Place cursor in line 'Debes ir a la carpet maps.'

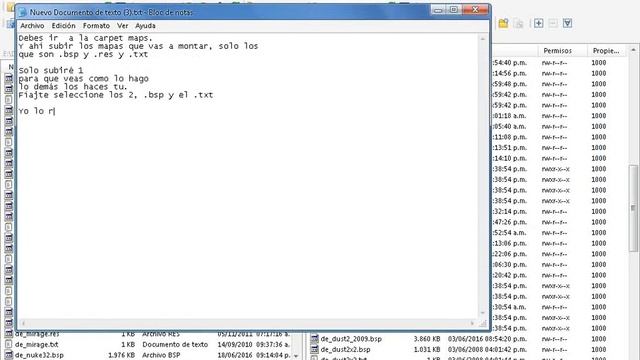coord(85,38)
